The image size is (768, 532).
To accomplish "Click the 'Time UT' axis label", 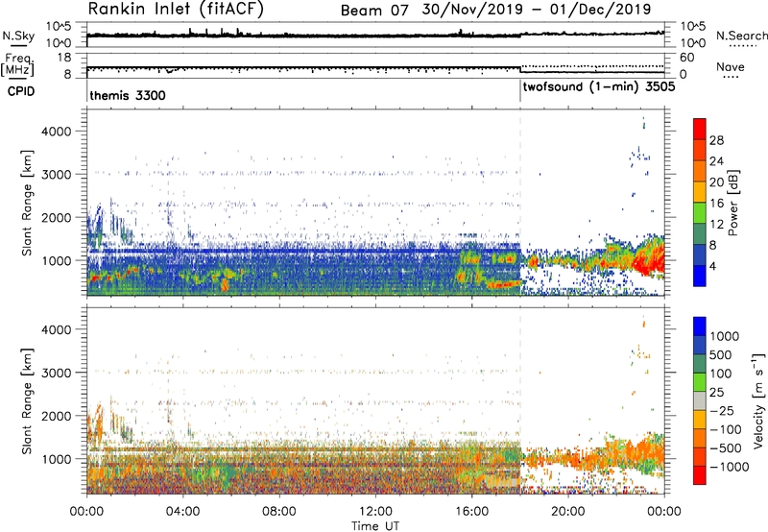I will click(375, 526).
